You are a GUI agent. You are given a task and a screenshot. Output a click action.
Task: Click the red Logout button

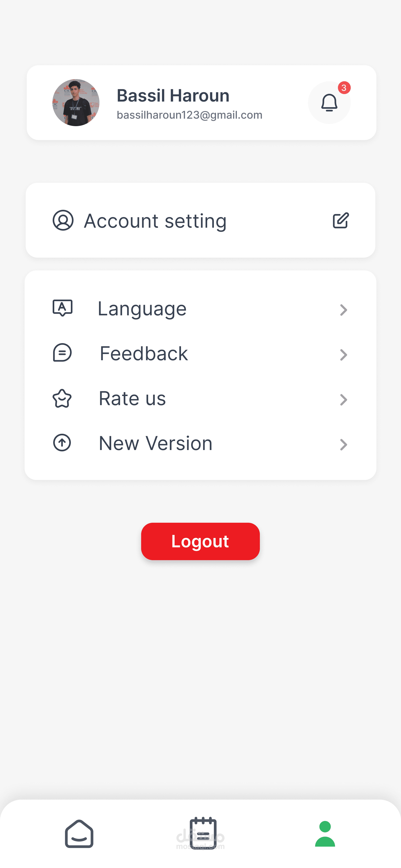200,541
